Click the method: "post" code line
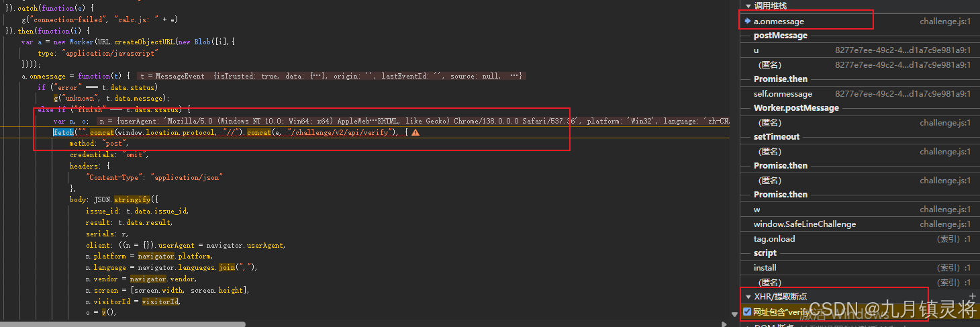The image size is (980, 327). pos(99,144)
